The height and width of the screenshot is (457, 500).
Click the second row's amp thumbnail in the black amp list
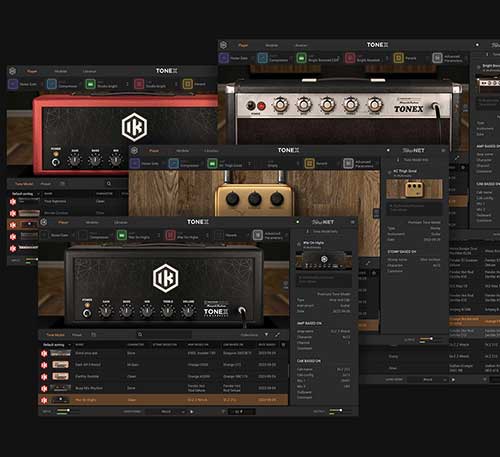pyautogui.click(x=61, y=365)
